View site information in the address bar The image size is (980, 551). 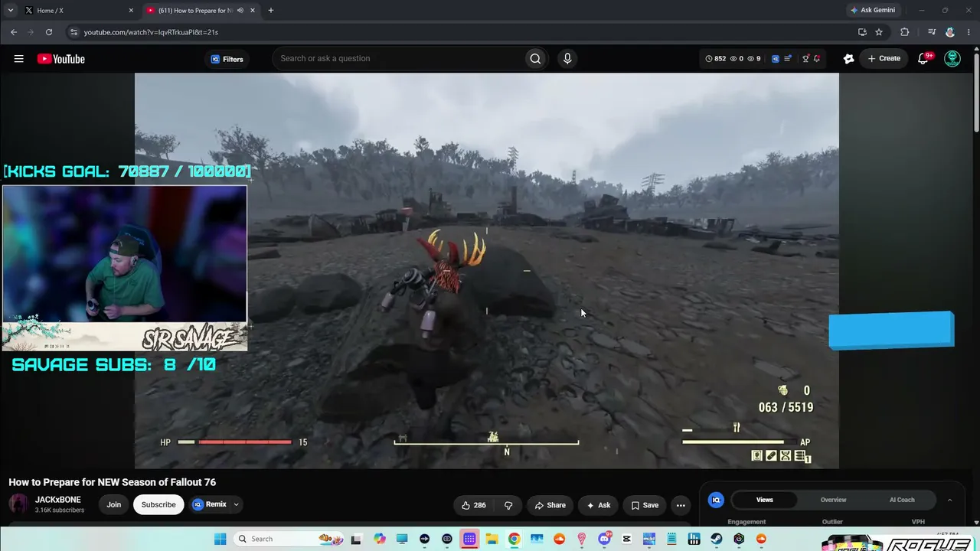click(73, 32)
